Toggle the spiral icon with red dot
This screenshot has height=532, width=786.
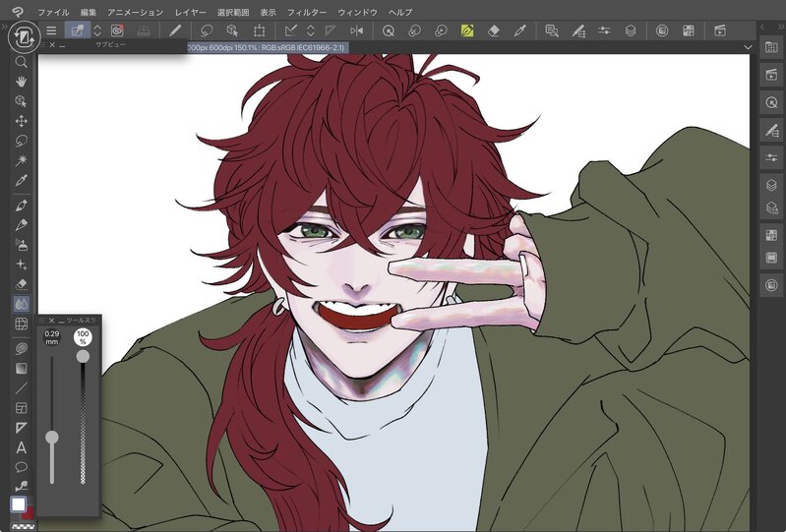tap(117, 30)
